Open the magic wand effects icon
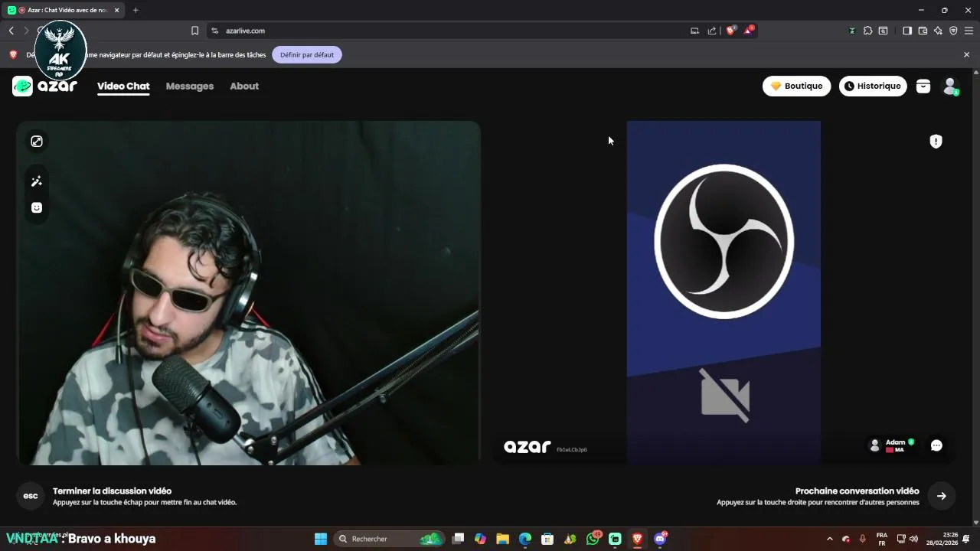 pyautogui.click(x=37, y=181)
